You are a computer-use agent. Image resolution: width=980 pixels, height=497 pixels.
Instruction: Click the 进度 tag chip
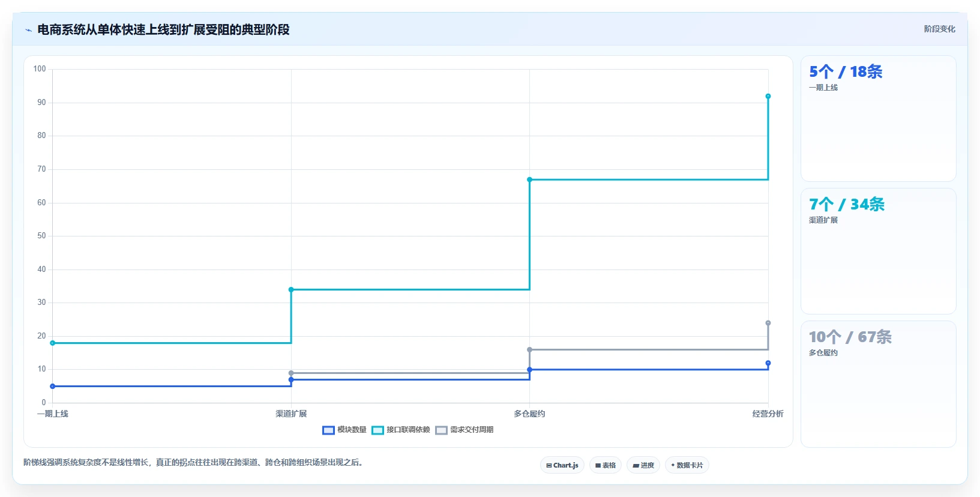[x=643, y=465]
